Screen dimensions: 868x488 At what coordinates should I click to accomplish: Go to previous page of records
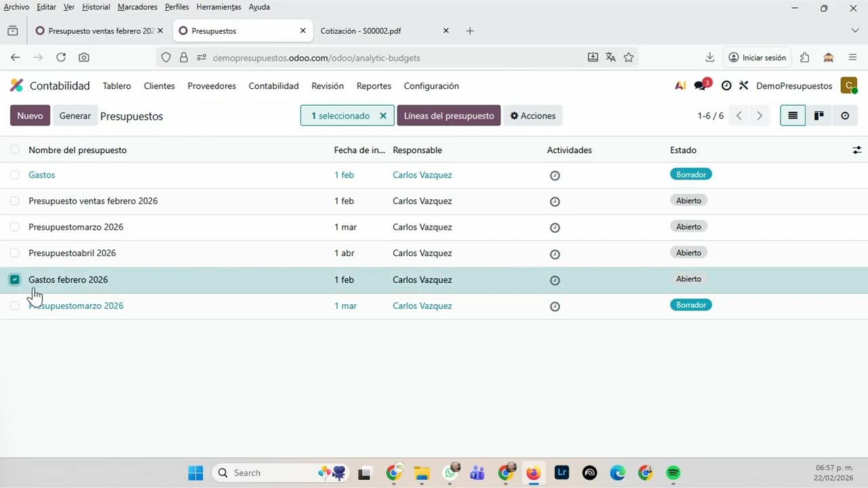pos(739,116)
